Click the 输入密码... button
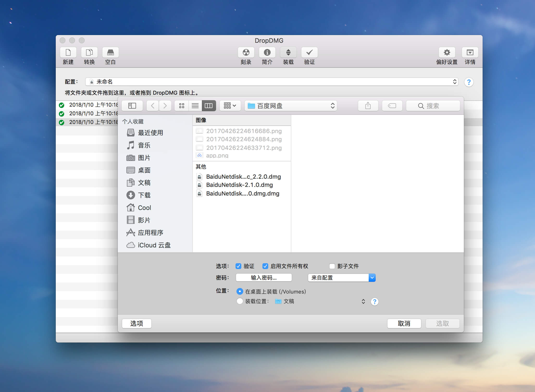The width and height of the screenshot is (535, 392). coord(264,278)
